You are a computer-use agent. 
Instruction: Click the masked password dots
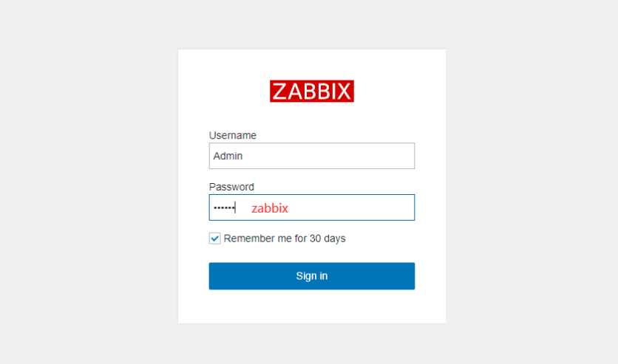click(224, 207)
